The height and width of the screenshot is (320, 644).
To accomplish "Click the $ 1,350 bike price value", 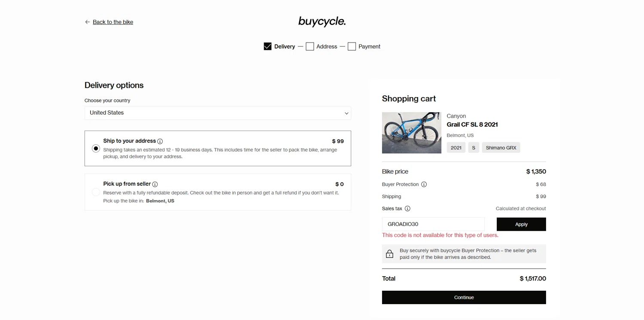I will [x=536, y=171].
